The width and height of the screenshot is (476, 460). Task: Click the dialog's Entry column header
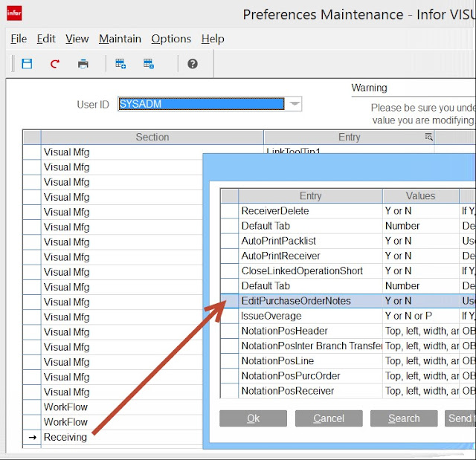(310, 196)
